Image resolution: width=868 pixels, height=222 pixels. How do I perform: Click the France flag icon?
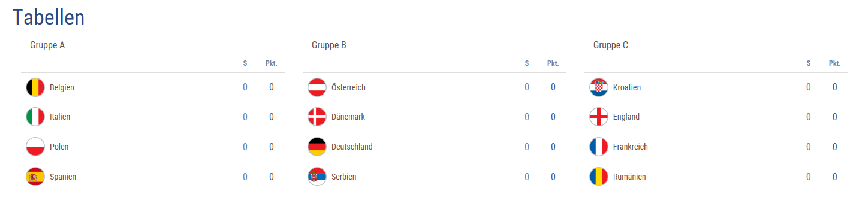[x=599, y=147]
